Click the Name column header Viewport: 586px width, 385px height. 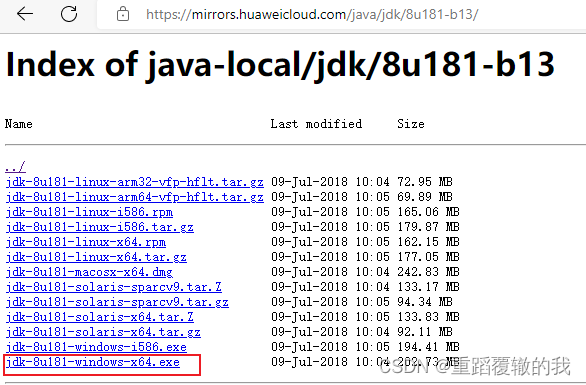[19, 124]
